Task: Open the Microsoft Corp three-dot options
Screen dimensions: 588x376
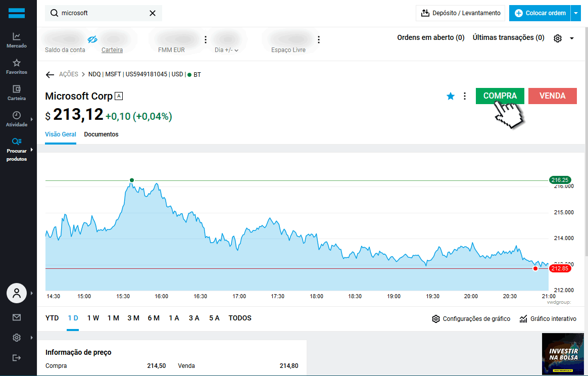Action: tap(465, 97)
